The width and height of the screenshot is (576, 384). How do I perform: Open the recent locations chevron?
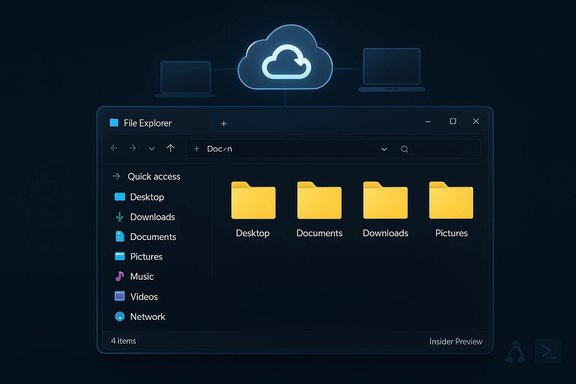(x=151, y=149)
